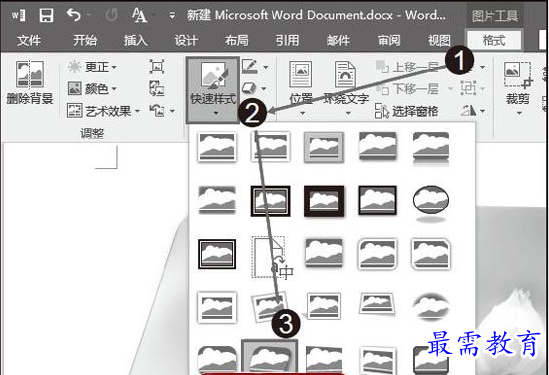Open the 视图 tab
Screen dimensions: 549x375
click(x=439, y=41)
